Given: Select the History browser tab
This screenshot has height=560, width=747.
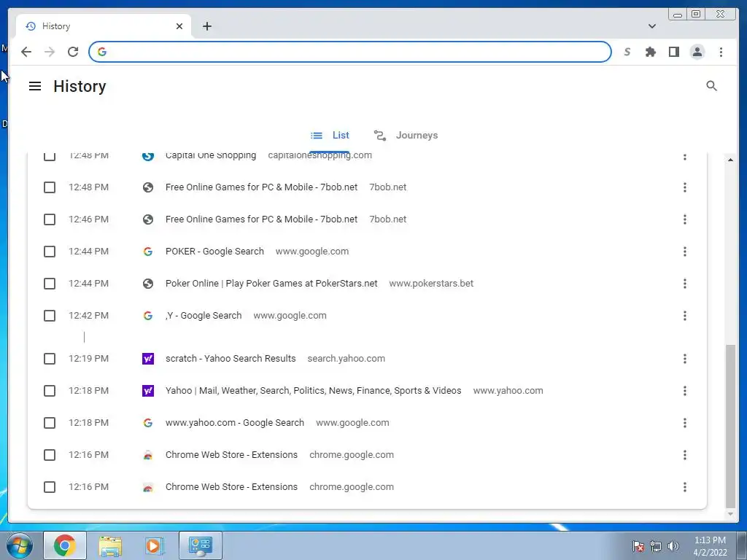Looking at the screenshot, I should 104,26.
